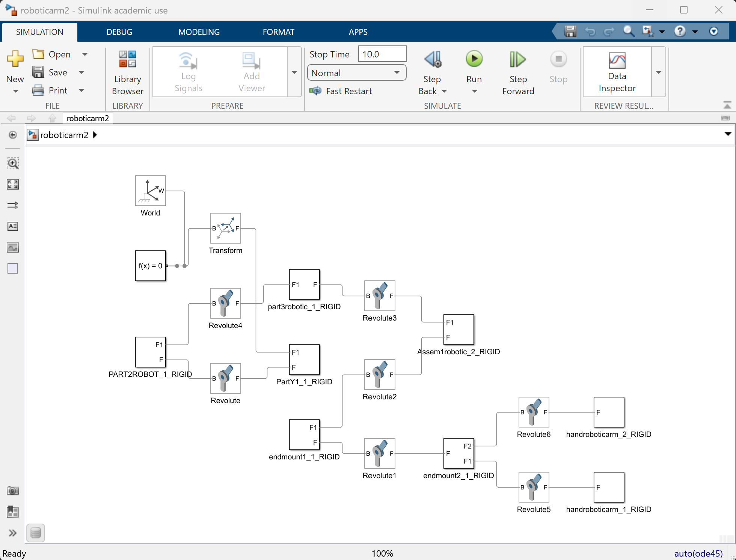Click the 100% zoom status text
Image resolution: width=736 pixels, height=560 pixels.
[382, 553]
